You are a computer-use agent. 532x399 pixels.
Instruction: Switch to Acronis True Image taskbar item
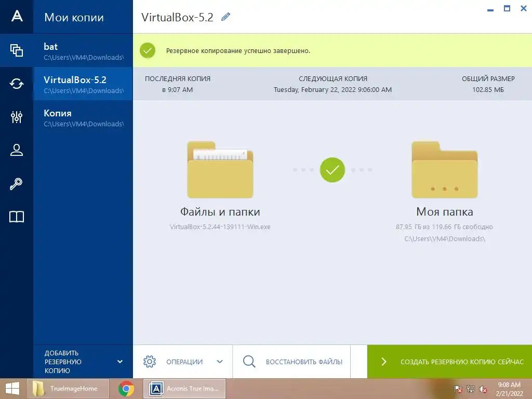184,389
